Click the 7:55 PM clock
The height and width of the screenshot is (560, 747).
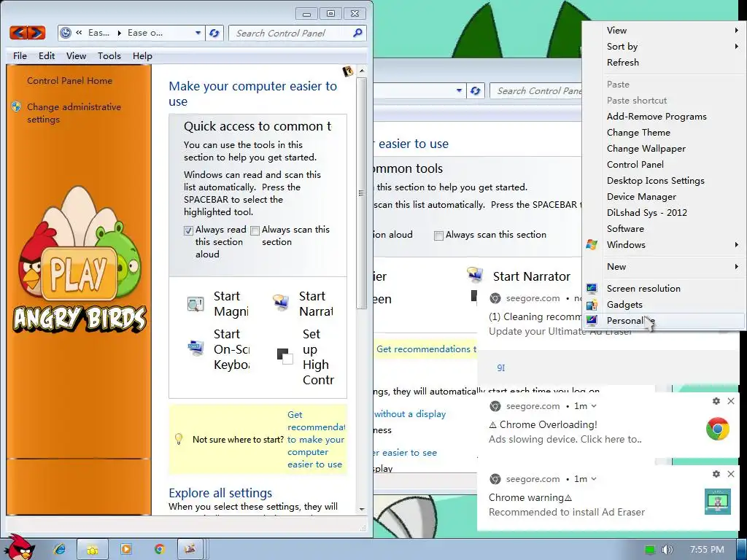pos(707,550)
